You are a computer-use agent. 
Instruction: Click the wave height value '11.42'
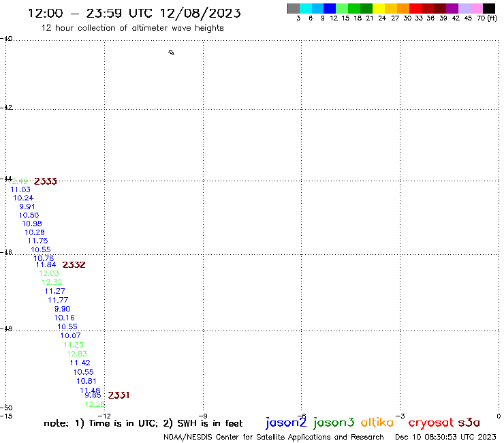click(x=80, y=363)
